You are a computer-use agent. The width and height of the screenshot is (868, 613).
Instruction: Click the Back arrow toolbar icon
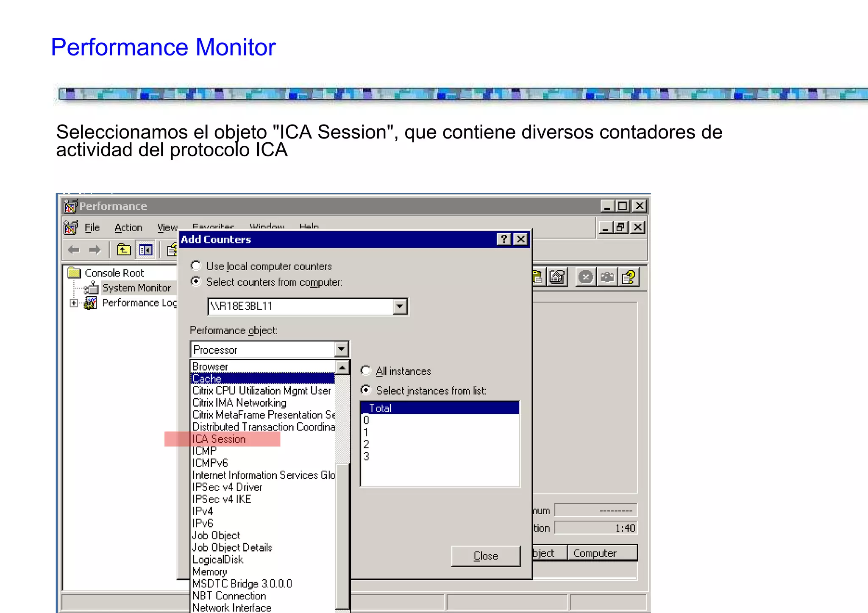pyautogui.click(x=74, y=250)
